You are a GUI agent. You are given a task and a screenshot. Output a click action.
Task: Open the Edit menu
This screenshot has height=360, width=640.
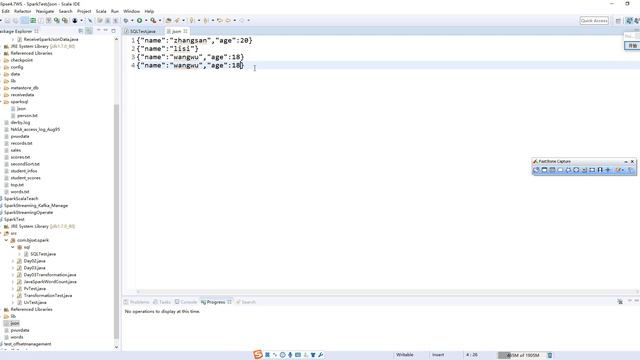pos(5,11)
